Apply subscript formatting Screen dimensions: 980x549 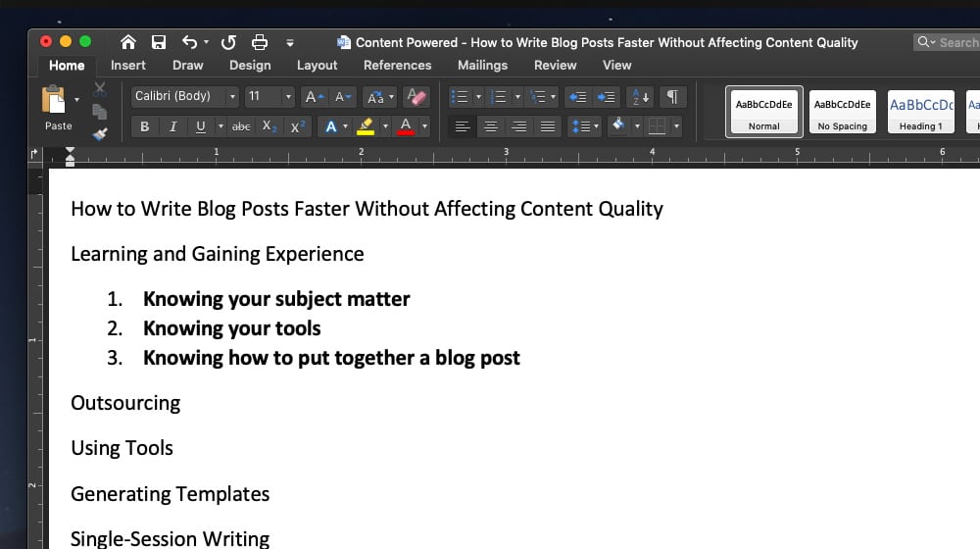click(269, 126)
